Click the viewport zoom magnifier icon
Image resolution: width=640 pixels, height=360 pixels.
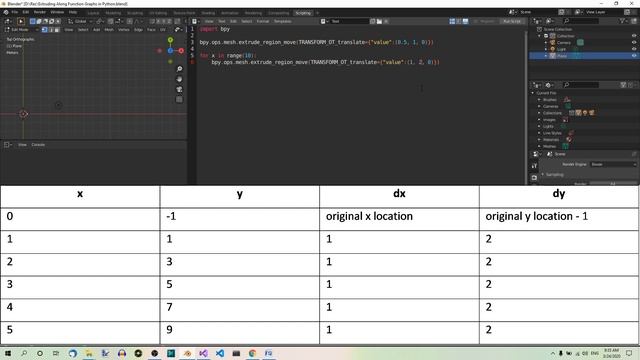pyautogui.click(x=179, y=69)
